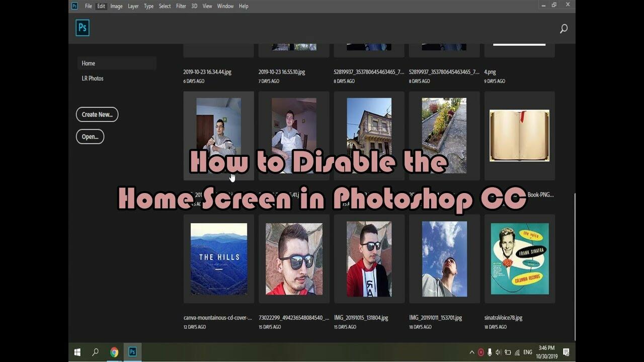Open the red jacket selfie thumbnail

[x=369, y=258]
